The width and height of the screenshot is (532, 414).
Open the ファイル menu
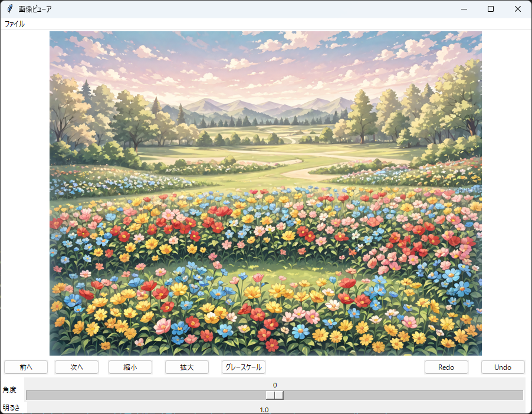[x=15, y=24]
